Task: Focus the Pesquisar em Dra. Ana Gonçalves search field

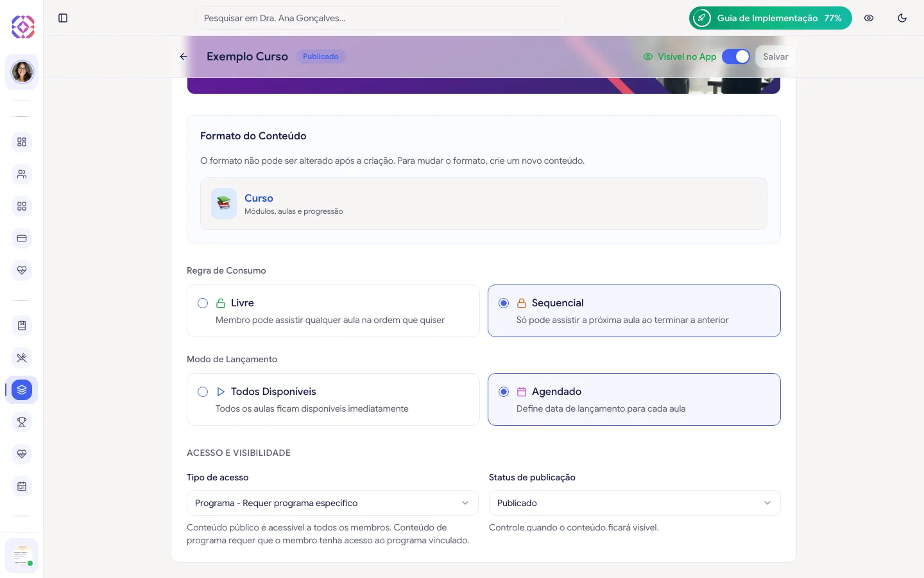Action: tap(381, 18)
